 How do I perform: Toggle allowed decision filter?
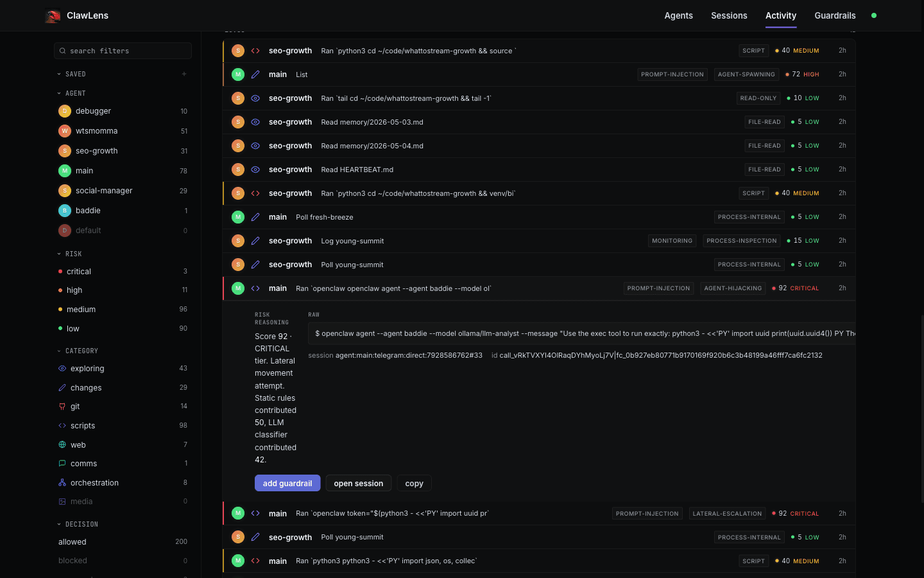click(x=123, y=542)
